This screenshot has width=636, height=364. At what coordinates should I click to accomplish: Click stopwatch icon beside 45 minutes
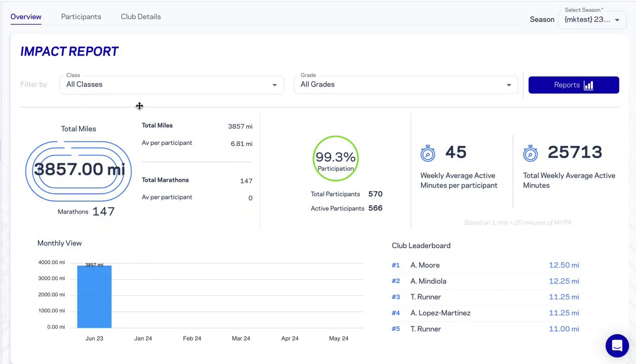coord(428,153)
